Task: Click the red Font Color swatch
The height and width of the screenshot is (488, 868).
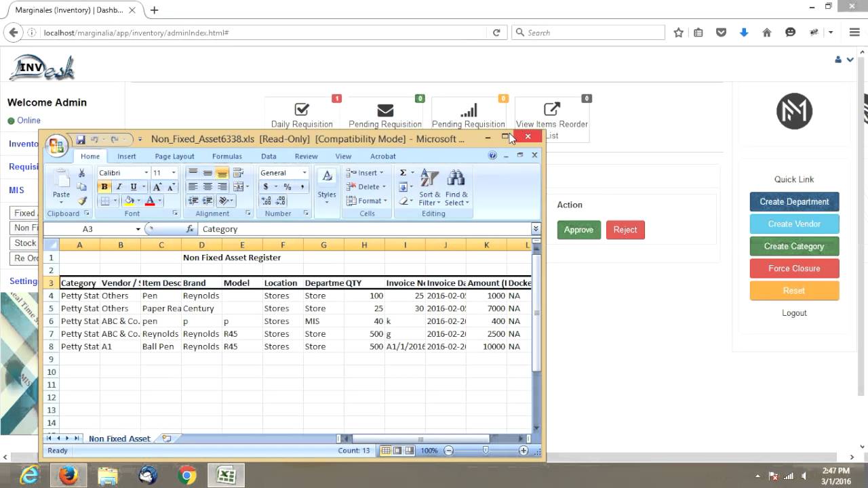Action: point(150,201)
